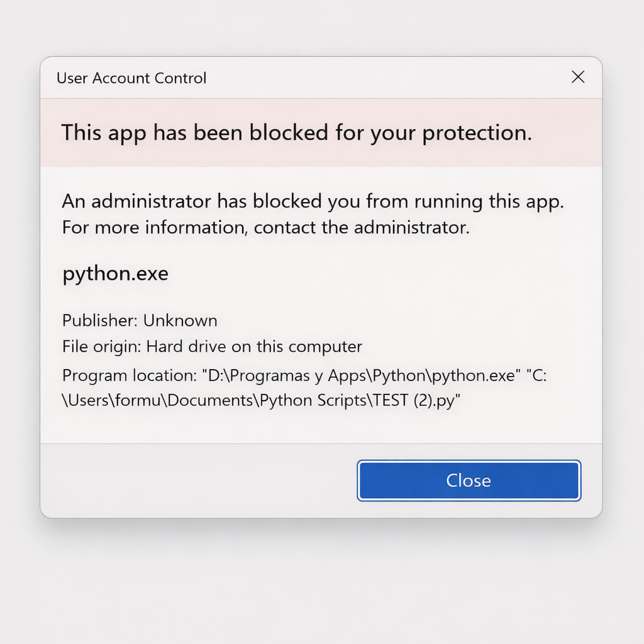The height and width of the screenshot is (644, 644).
Task: Click the User Account Control title text
Action: 131,78
